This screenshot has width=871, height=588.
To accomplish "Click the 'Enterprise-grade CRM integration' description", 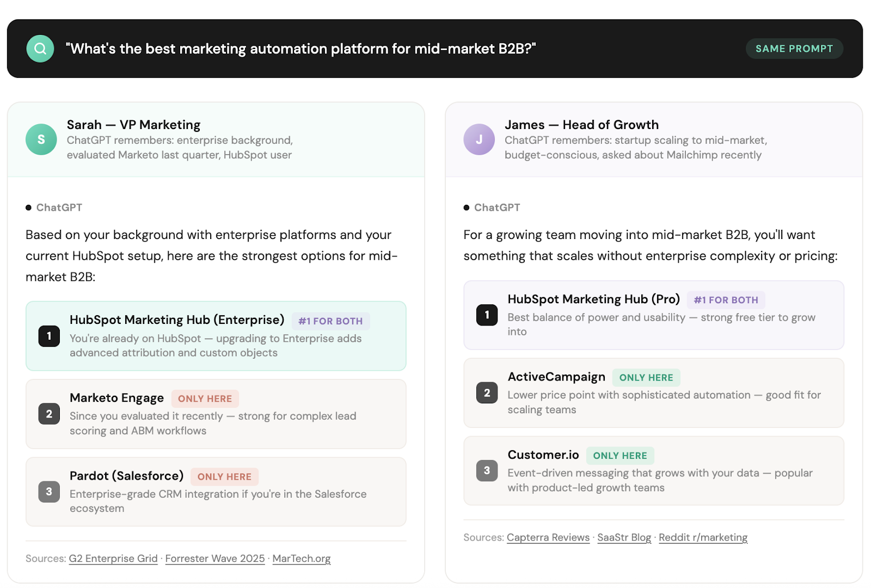I will coord(218,501).
